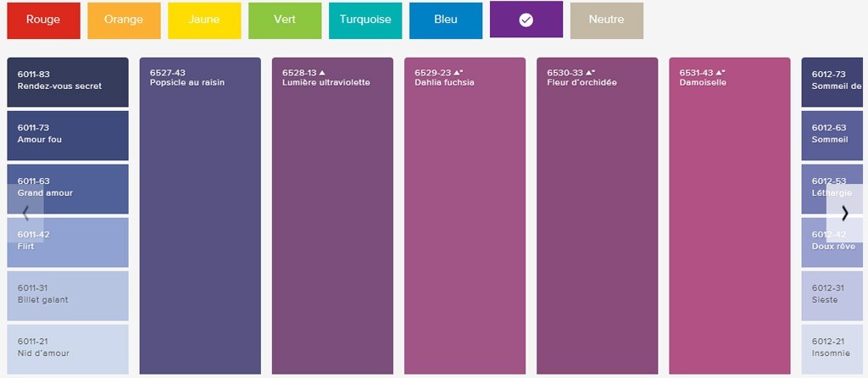This screenshot has width=868, height=378.
Task: Switch to the Vert color family
Action: coord(285,20)
